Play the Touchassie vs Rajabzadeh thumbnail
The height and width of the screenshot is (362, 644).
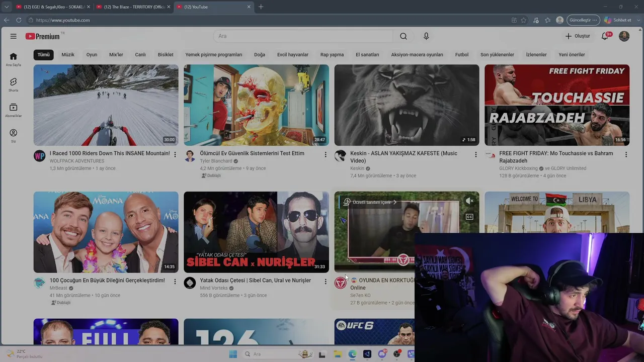click(557, 105)
